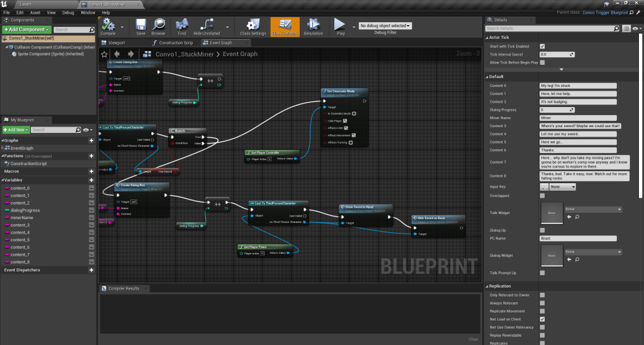
Task: Toggle Start with Tick Enabled checkbox
Action: [x=542, y=47]
